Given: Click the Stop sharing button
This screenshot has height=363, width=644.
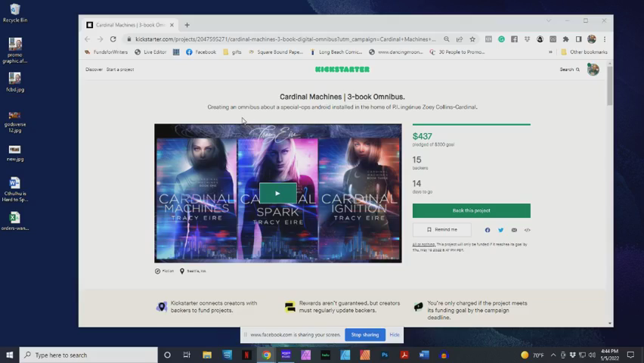Looking at the screenshot, I should (x=365, y=334).
